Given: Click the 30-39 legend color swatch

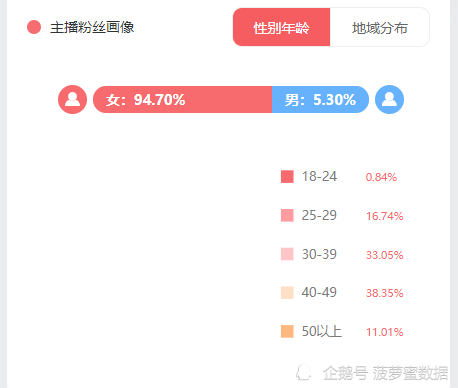Looking at the screenshot, I should pos(287,254).
